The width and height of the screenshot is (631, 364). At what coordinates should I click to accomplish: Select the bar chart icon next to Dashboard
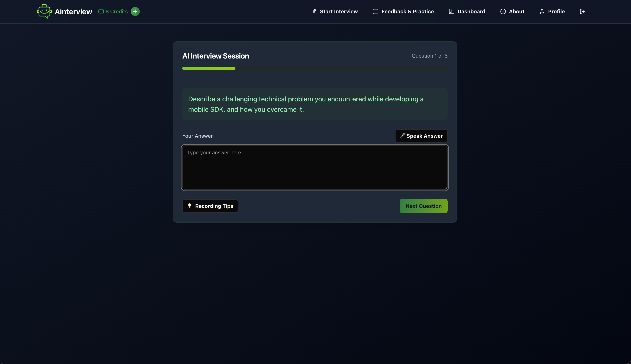[x=452, y=11]
